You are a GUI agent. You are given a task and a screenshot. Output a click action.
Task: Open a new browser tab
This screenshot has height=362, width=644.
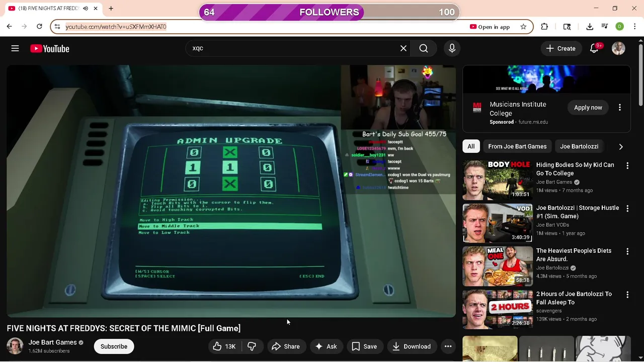[111, 9]
